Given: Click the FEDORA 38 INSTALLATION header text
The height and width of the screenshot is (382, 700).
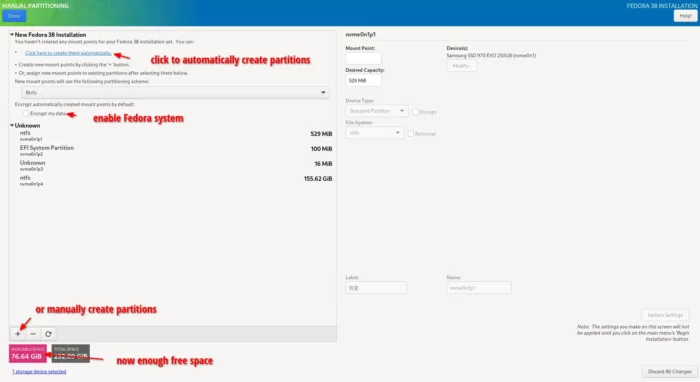Looking at the screenshot, I should coord(662,6).
